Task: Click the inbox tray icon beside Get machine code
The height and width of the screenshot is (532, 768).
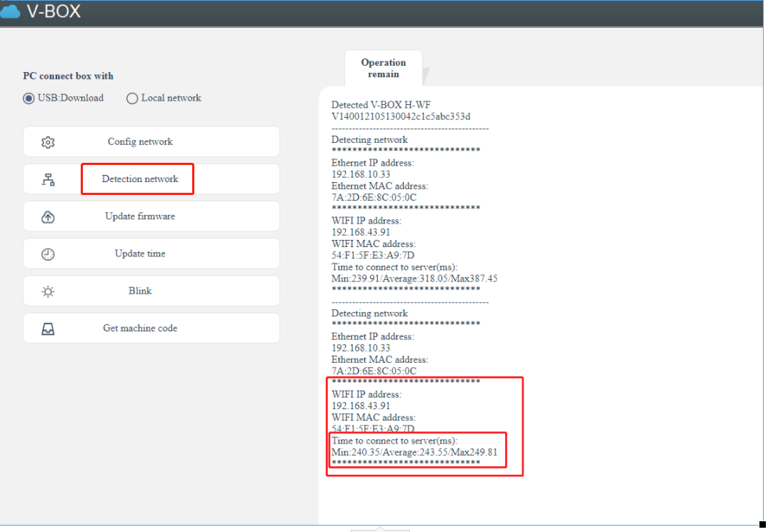Action: point(48,329)
